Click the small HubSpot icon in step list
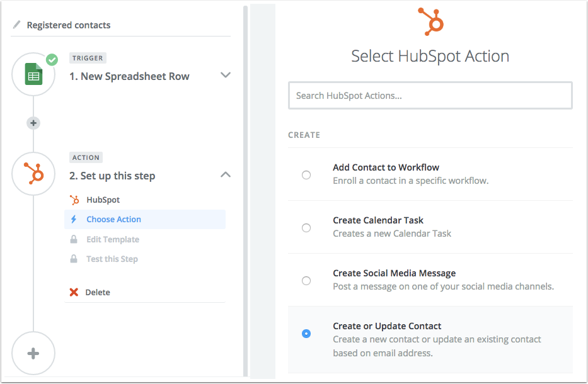This screenshot has width=588, height=384. point(74,200)
